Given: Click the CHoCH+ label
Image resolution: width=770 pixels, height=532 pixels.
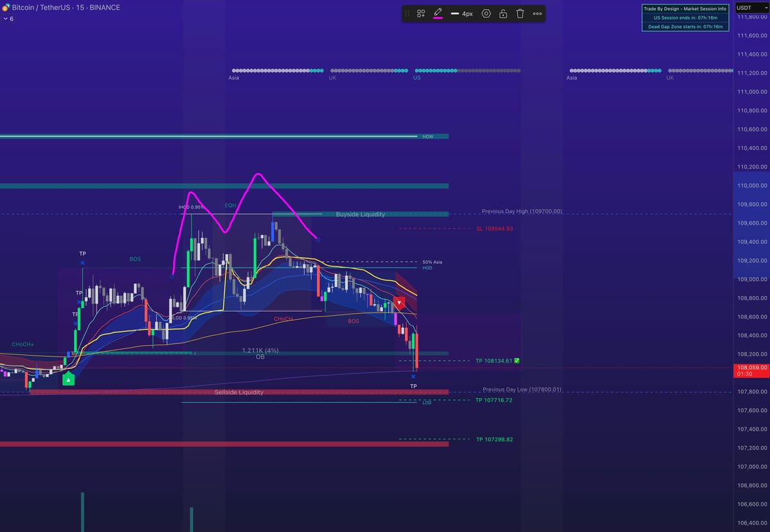Looking at the screenshot, I should (22, 345).
